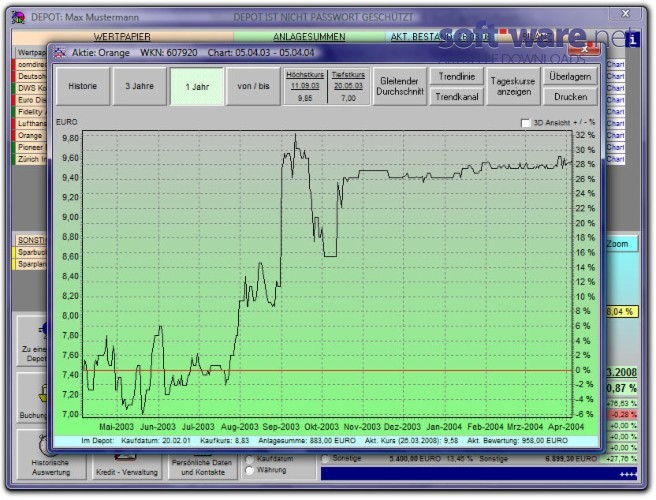
Task: Open WERTPAPIER tab in depot window
Action: point(122,37)
